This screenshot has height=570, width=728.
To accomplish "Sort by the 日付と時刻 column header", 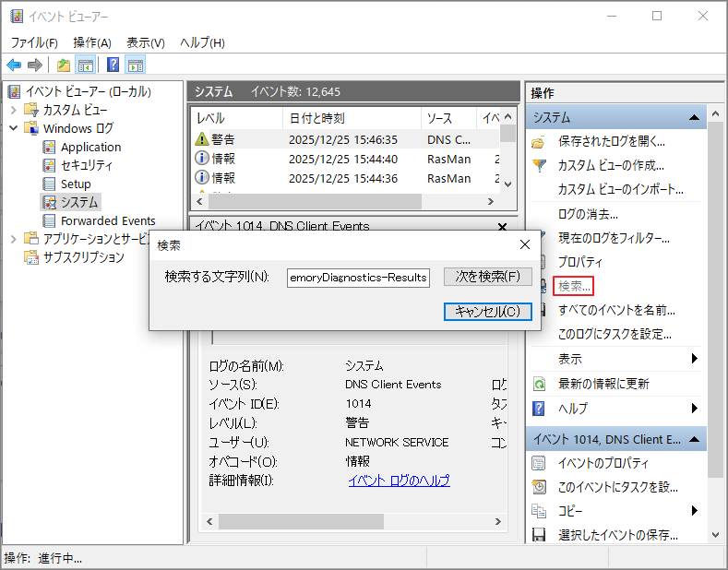I will tap(352, 118).
